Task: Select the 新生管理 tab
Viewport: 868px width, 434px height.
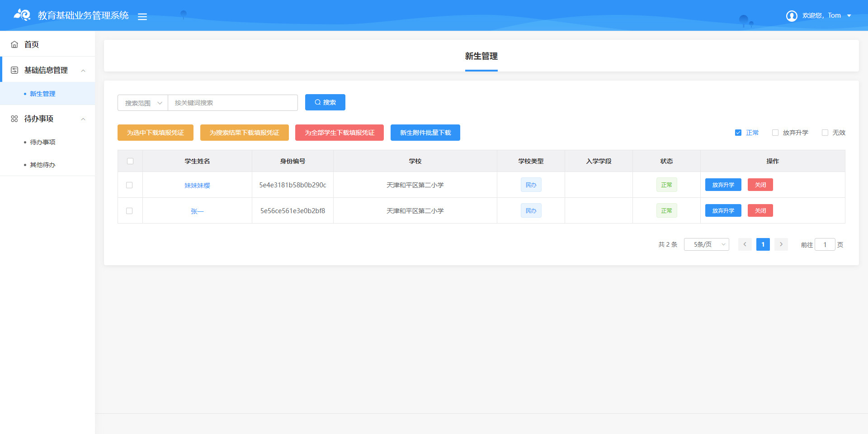Action: pos(481,56)
